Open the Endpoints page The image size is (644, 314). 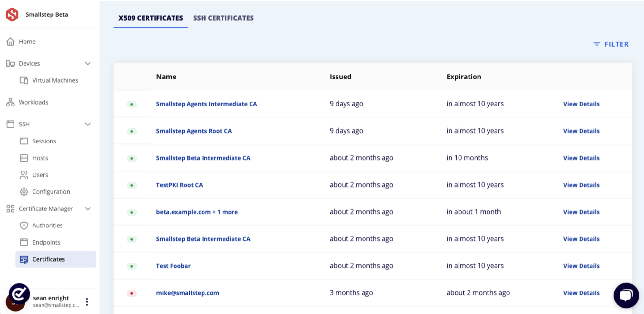coord(46,242)
